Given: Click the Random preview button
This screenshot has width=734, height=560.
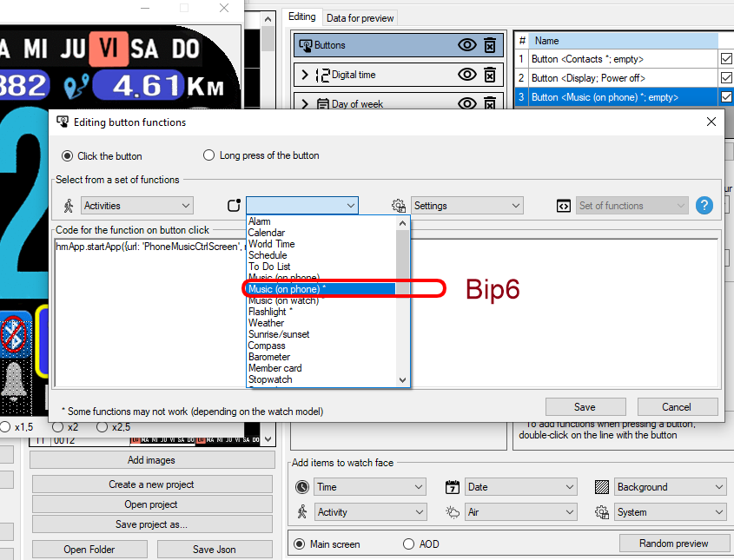Looking at the screenshot, I should 673,544.
